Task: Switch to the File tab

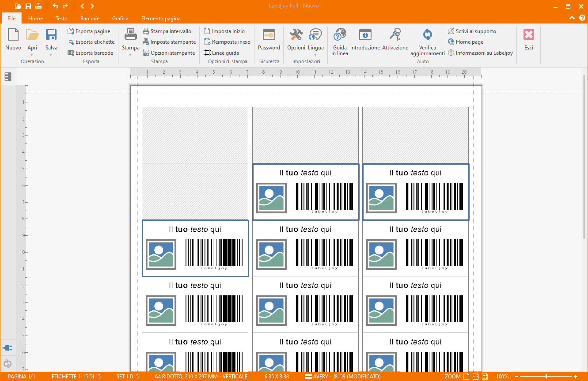Action: (x=11, y=19)
